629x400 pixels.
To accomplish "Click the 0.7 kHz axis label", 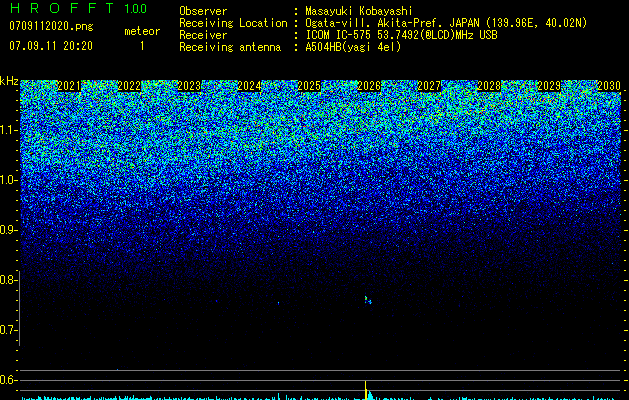I will [8, 330].
